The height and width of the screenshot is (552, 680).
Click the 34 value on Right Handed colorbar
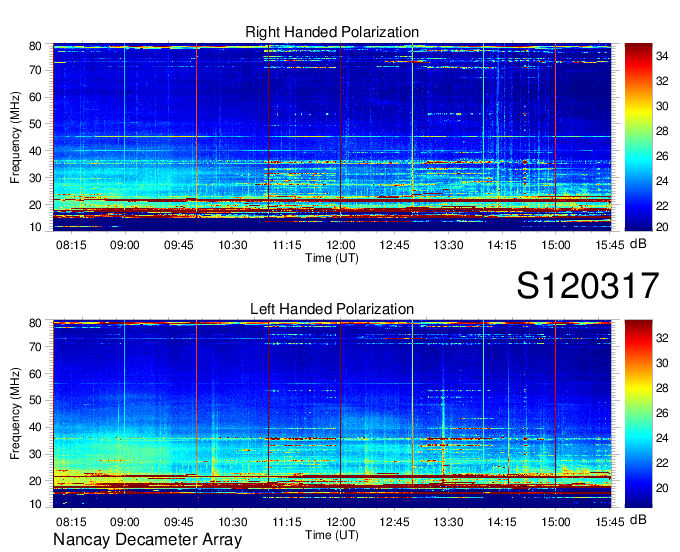tap(662, 56)
